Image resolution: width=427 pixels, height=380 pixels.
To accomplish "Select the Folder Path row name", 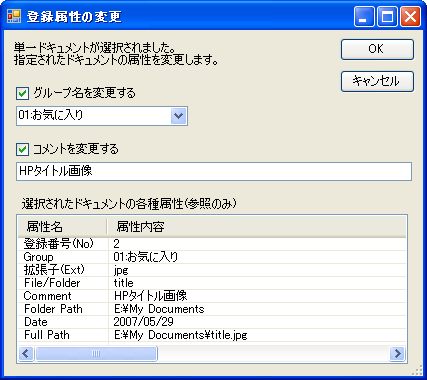I will point(53,309).
